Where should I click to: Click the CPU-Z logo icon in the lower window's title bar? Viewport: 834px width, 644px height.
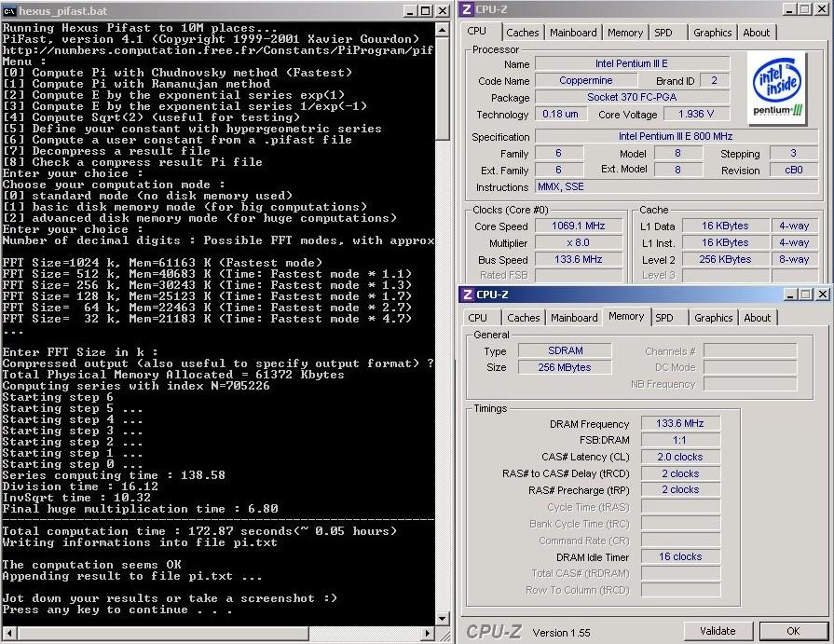click(467, 295)
